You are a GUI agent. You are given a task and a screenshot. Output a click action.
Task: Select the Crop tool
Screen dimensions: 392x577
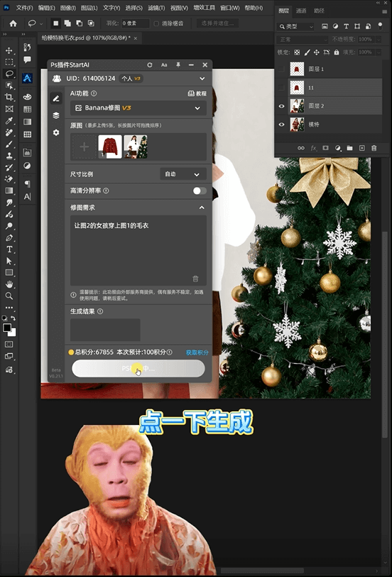9,97
